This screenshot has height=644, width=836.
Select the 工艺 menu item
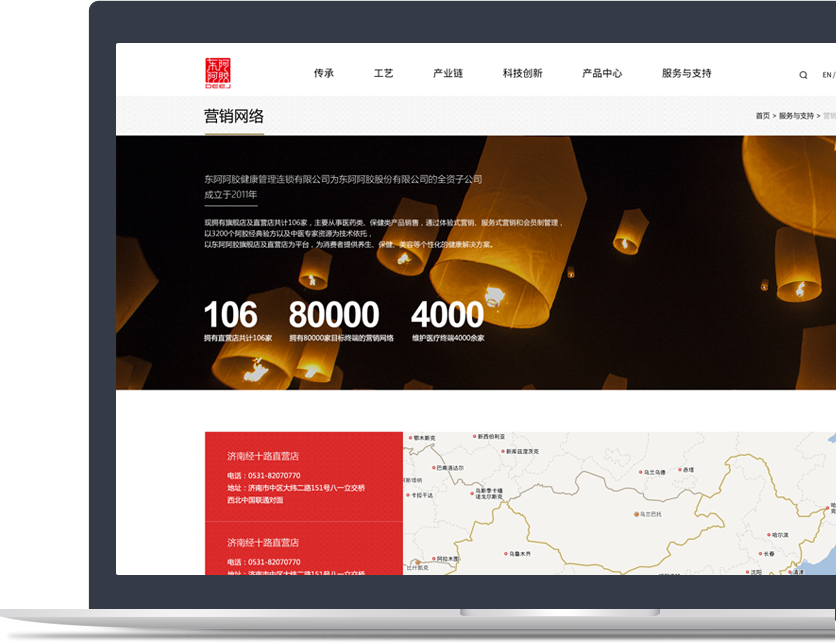[383, 74]
